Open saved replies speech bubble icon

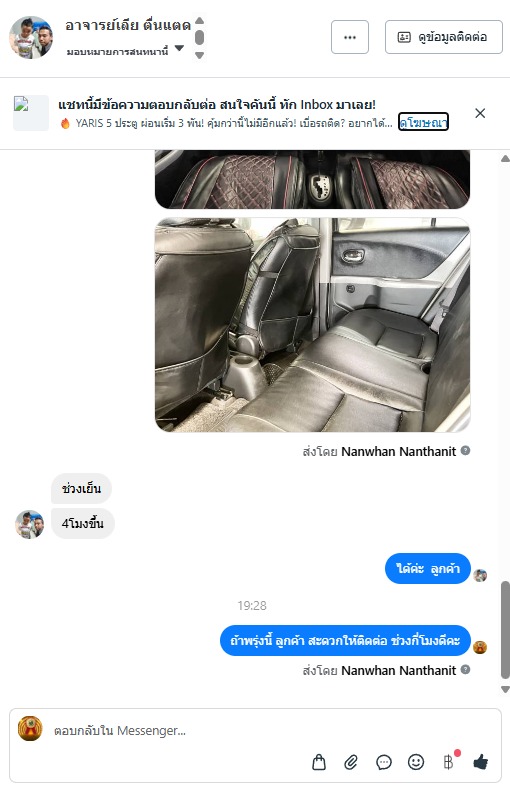pyautogui.click(x=383, y=762)
